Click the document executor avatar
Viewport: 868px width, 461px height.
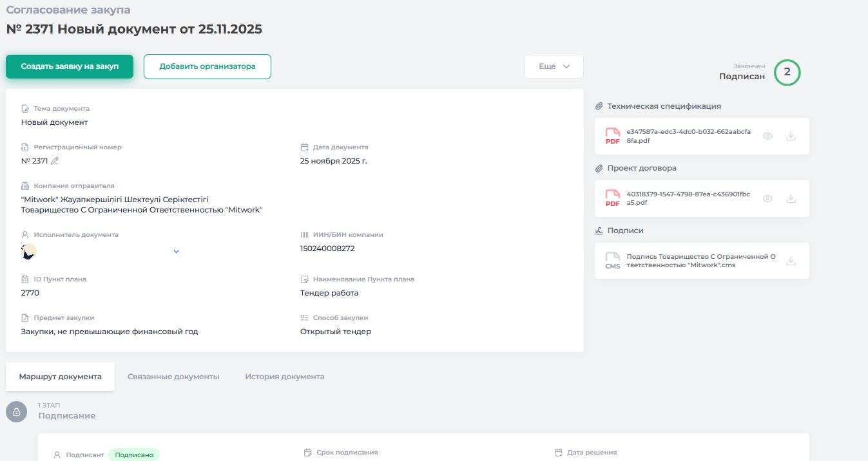tap(28, 252)
